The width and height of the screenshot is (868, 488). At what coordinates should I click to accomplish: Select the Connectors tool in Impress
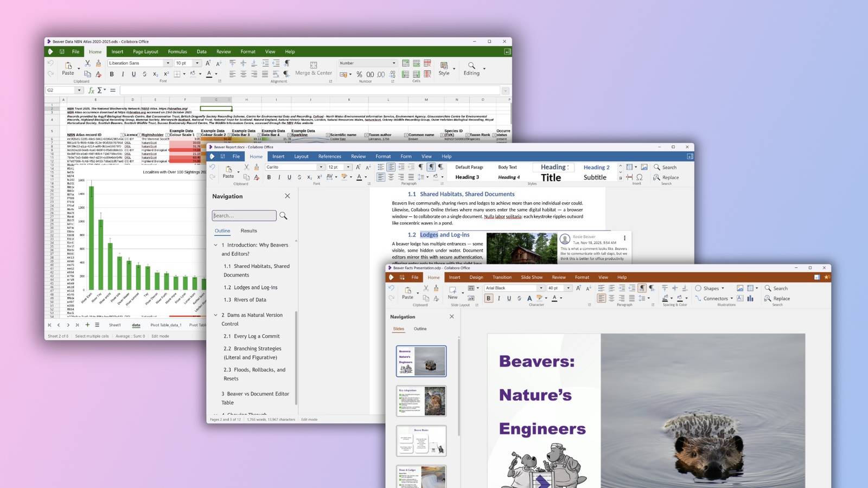(717, 299)
